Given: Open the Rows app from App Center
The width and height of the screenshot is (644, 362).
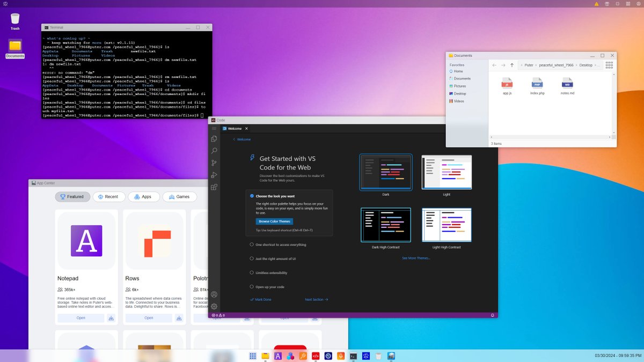Looking at the screenshot, I should (x=149, y=318).
